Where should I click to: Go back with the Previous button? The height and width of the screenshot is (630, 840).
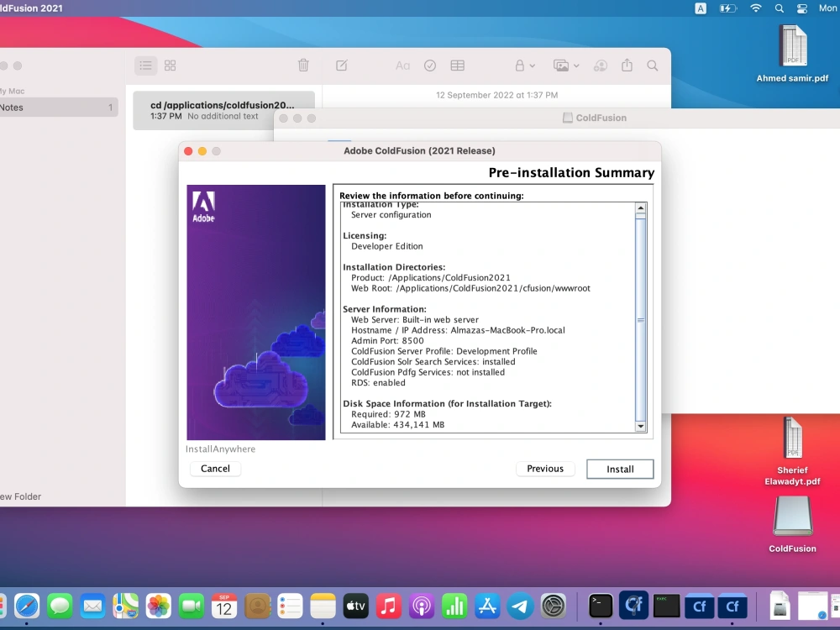[x=545, y=469]
